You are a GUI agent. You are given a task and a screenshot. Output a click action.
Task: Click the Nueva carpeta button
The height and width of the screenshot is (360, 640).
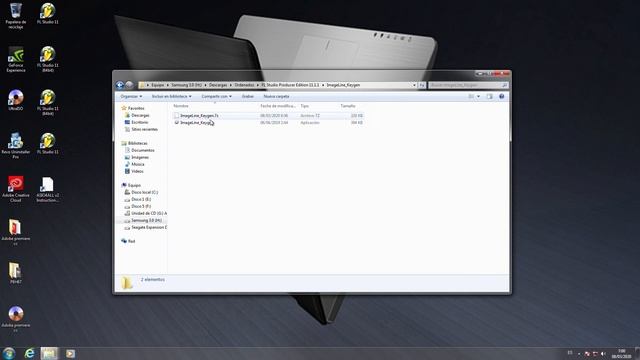[x=276, y=96]
